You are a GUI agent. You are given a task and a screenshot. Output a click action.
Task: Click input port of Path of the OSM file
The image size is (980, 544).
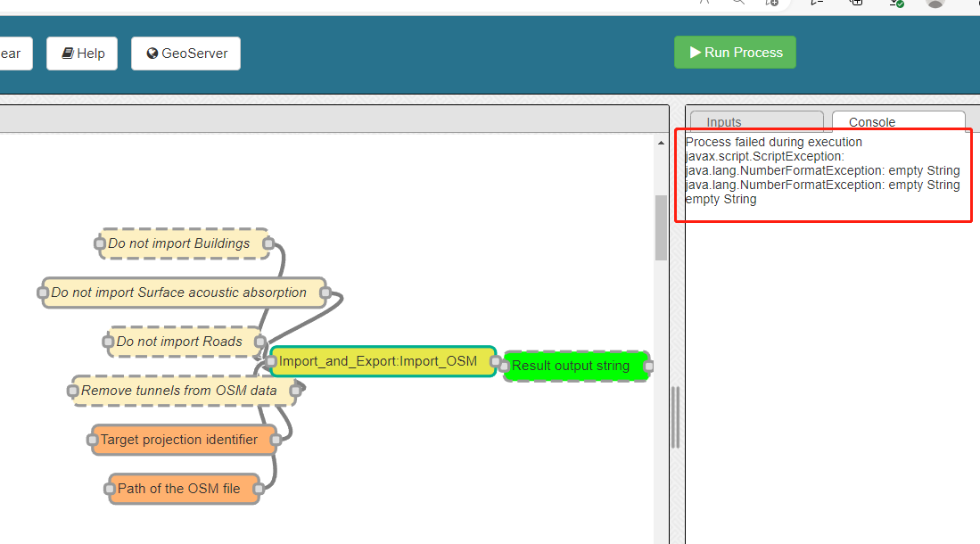[x=110, y=489]
